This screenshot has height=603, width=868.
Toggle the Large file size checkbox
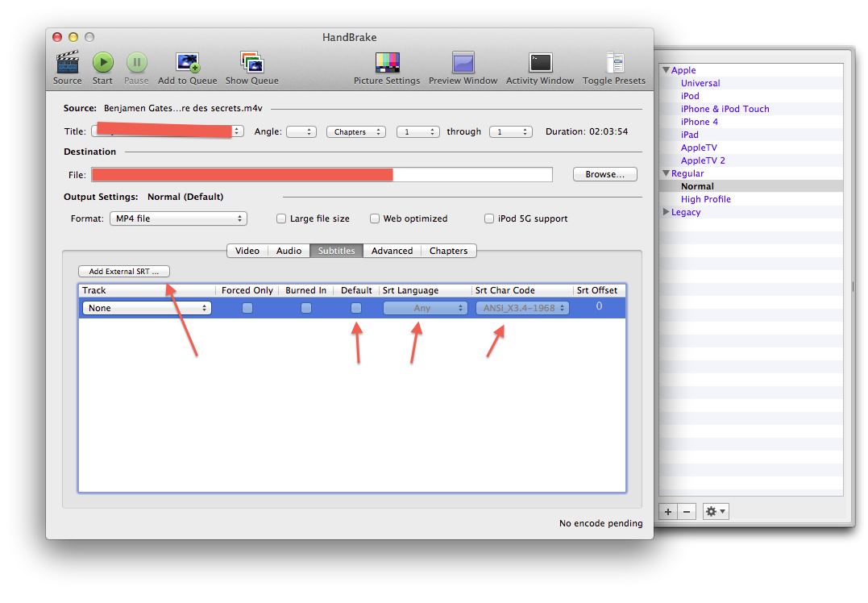(x=281, y=218)
